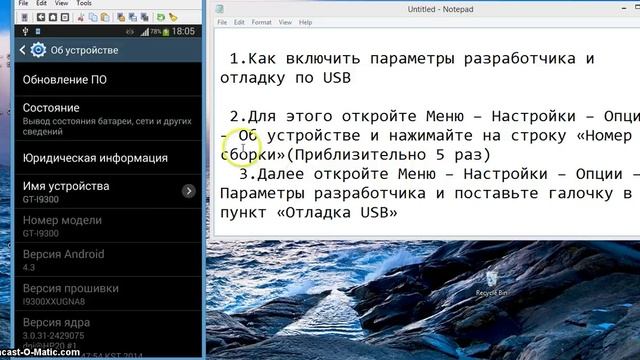Click the paste clipboard icon in phone mirror toolbar

coord(105,17)
